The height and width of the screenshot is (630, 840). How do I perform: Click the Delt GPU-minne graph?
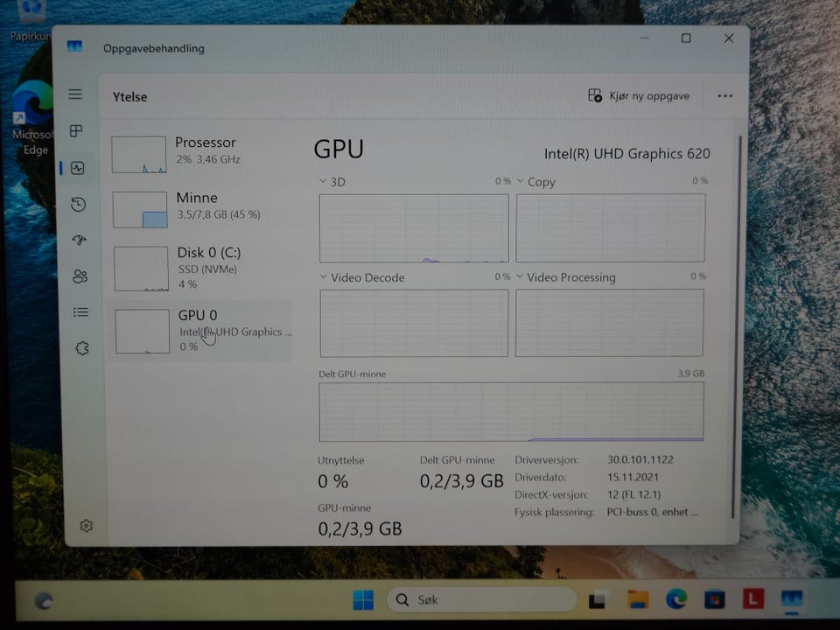coord(512,411)
